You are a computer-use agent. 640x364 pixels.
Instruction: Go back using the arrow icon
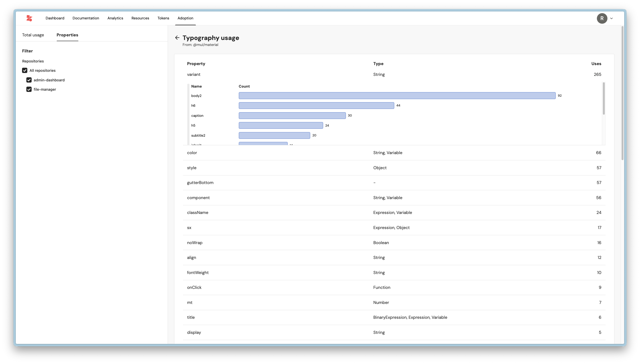click(x=177, y=38)
